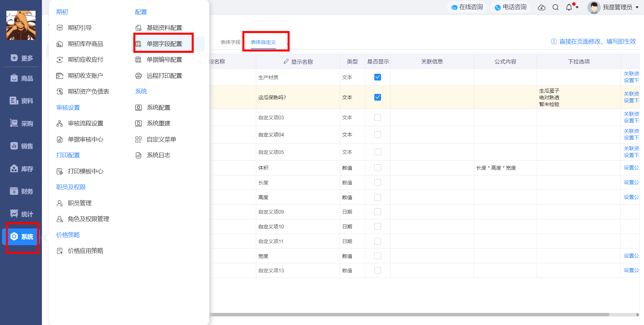The width and height of the screenshot is (644, 325).
Task: Click the 在线咨询 button
Action: [x=467, y=7]
